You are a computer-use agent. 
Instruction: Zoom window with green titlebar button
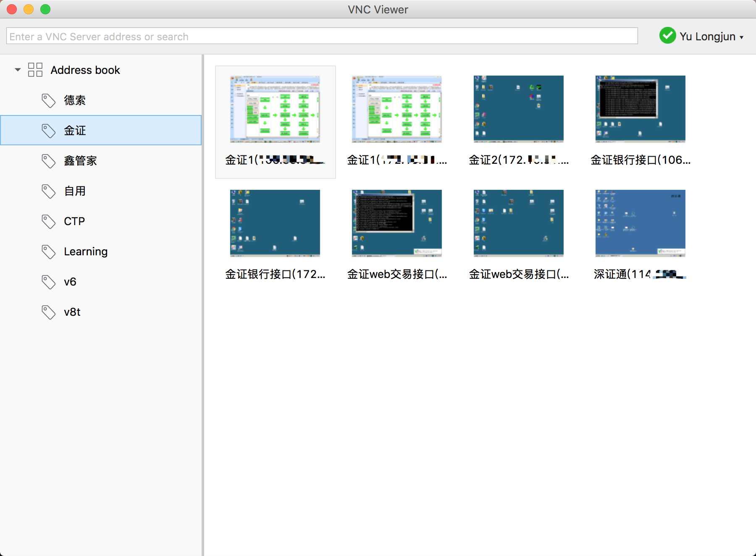[45, 9]
